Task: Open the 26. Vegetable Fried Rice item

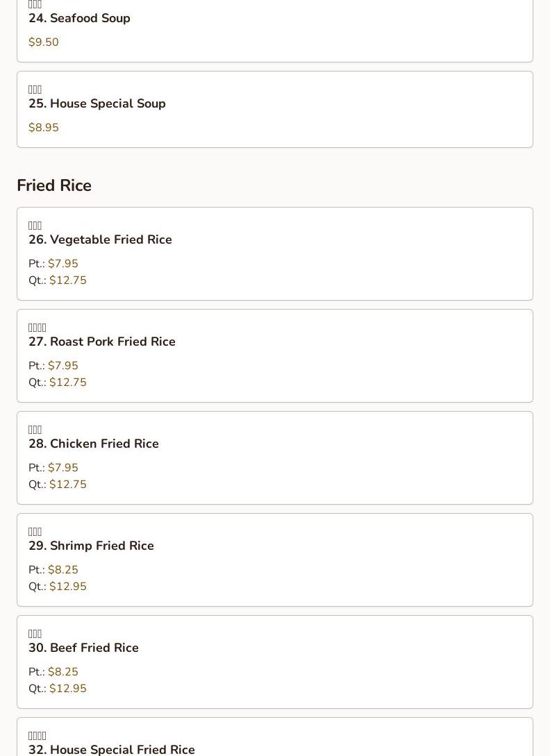Action: click(x=100, y=240)
